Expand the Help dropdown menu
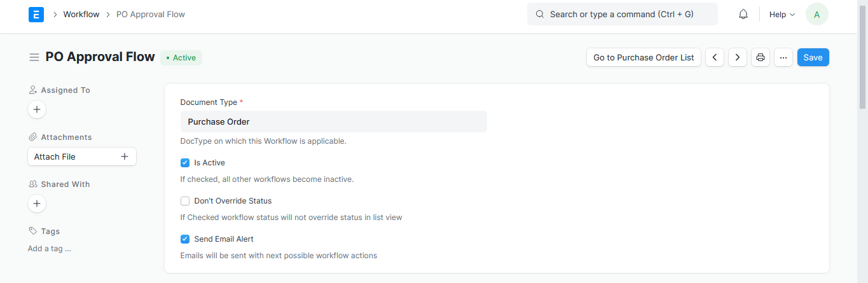868x283 pixels. tap(782, 14)
